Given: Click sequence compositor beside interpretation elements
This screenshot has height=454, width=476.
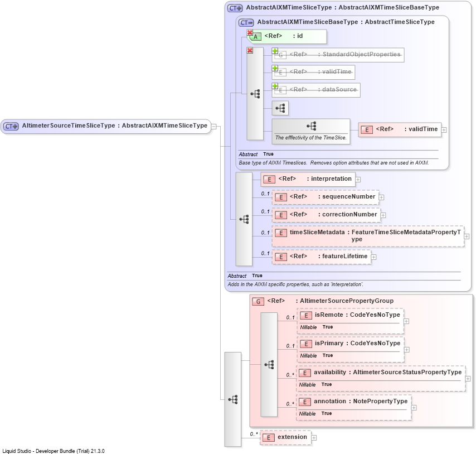Looking at the screenshot, I should 244,219.
